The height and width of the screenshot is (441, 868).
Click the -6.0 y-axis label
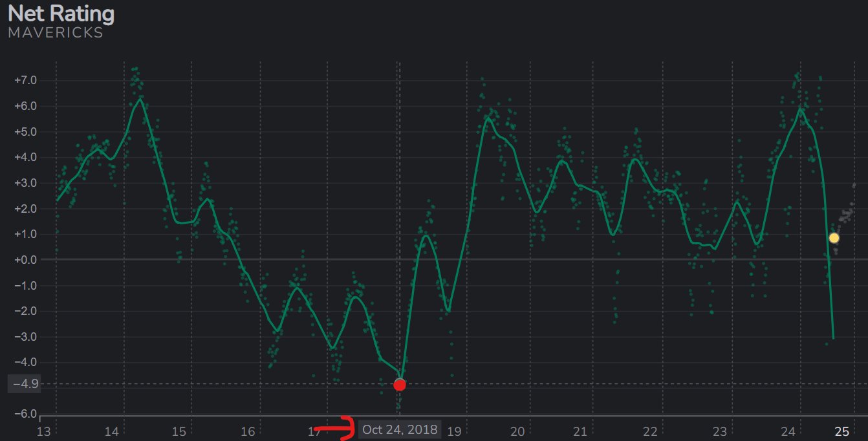click(25, 414)
